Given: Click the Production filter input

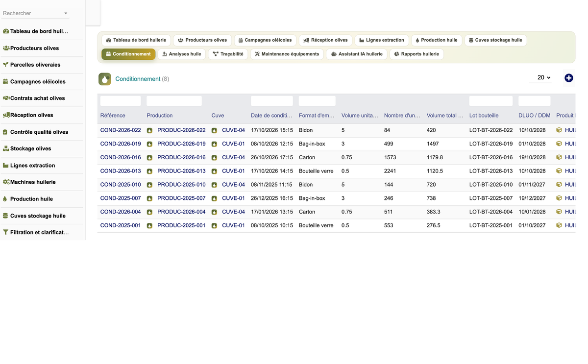Looking at the screenshot, I should pos(174,101).
